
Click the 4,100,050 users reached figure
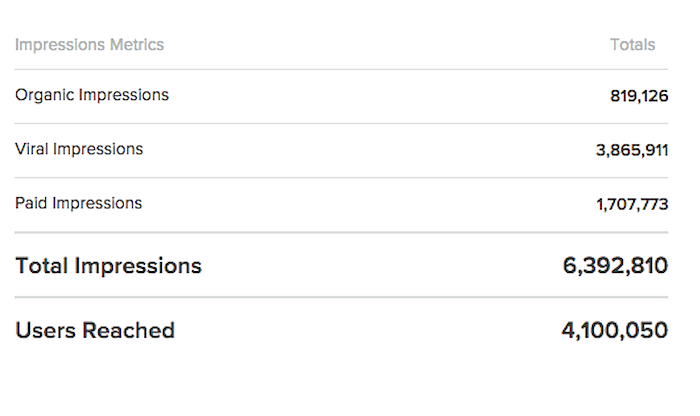pos(615,331)
